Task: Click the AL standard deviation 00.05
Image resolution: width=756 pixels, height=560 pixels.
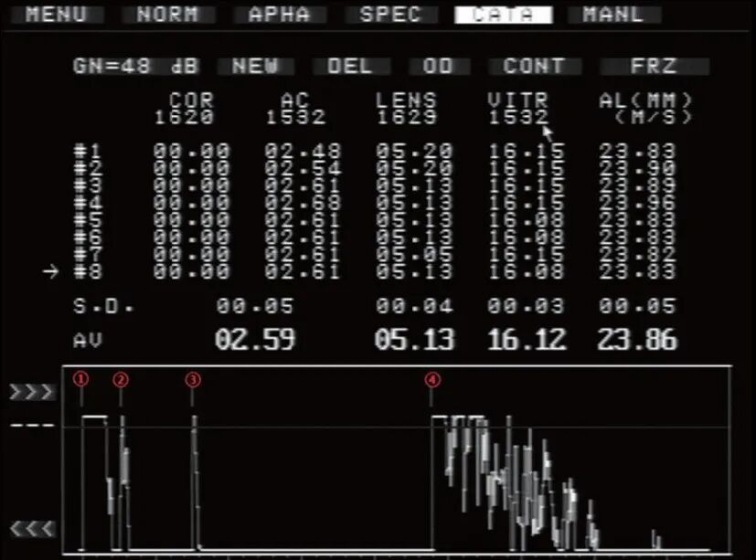Action: tap(637, 307)
